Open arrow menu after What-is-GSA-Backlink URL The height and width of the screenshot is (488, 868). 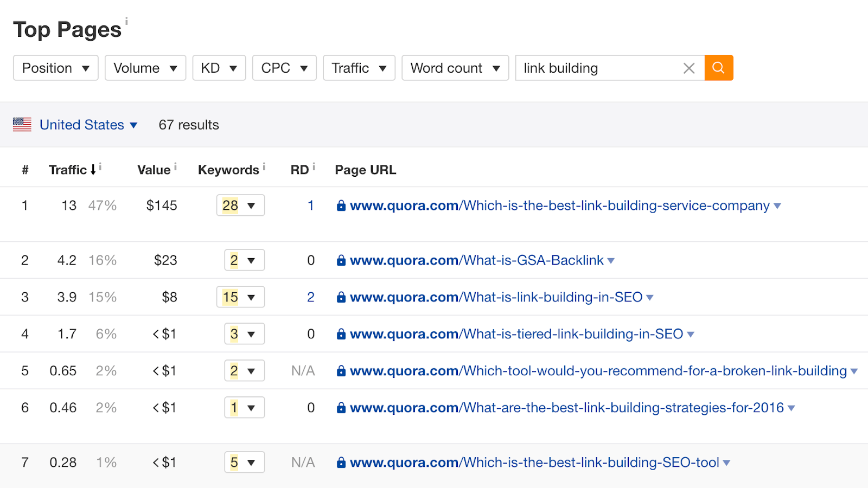tap(611, 261)
